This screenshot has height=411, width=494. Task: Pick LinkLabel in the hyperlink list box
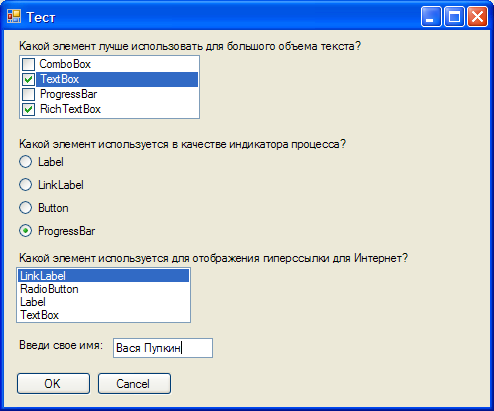pyautogui.click(x=103, y=276)
